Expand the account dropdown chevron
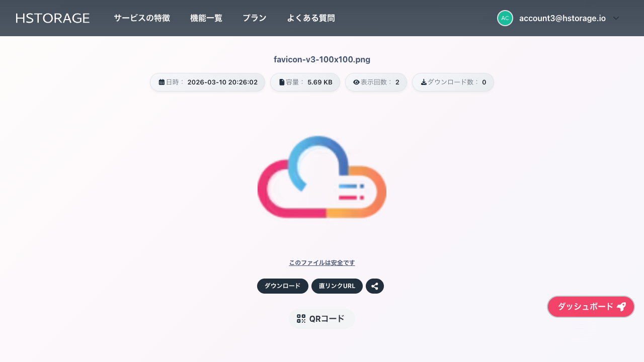Viewport: 644px width, 362px height. [x=616, y=18]
